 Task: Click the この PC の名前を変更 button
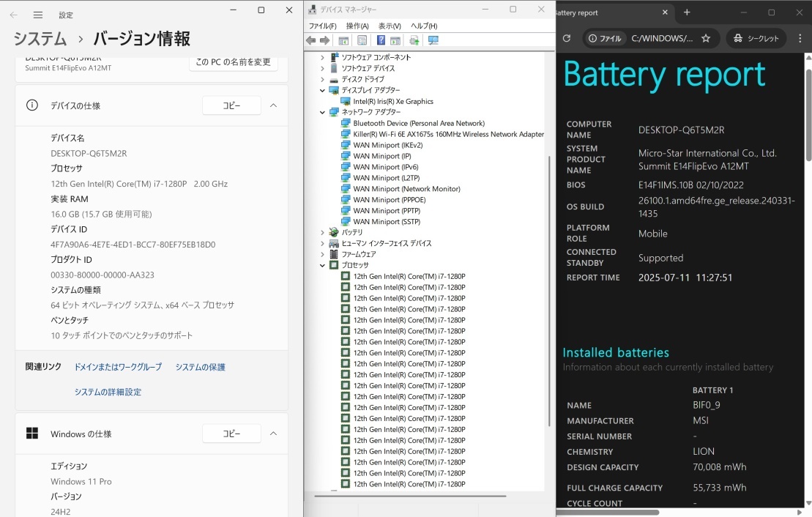pyautogui.click(x=234, y=62)
